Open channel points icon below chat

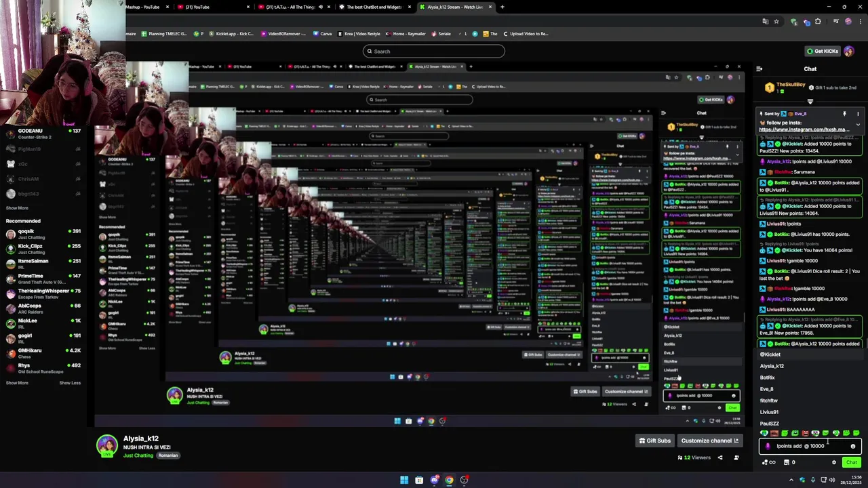point(767,462)
